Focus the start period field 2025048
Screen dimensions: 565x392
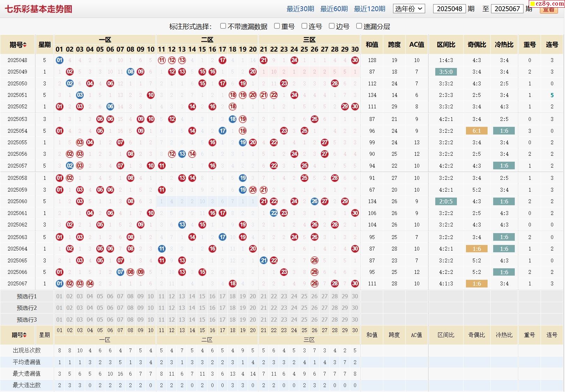click(449, 9)
